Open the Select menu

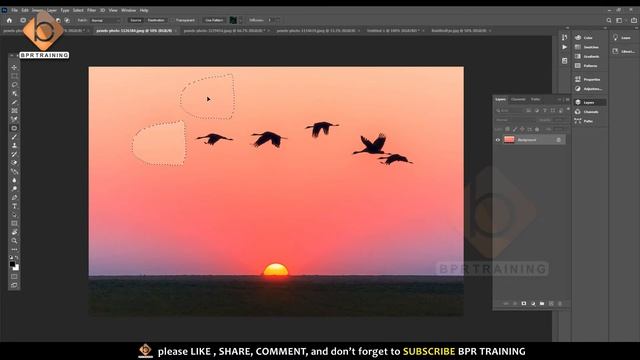click(78, 10)
